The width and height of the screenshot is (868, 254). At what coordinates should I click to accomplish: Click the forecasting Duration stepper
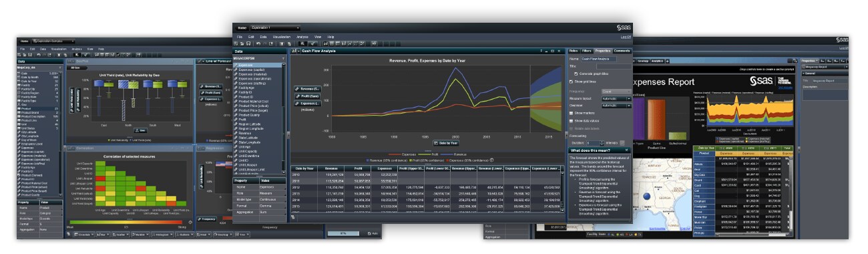pyautogui.click(x=602, y=142)
